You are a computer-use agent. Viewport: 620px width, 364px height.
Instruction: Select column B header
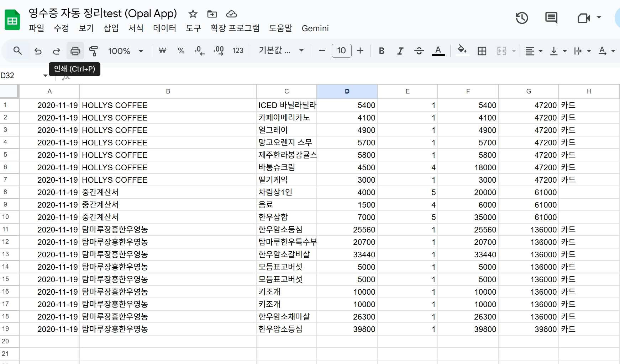pyautogui.click(x=168, y=91)
